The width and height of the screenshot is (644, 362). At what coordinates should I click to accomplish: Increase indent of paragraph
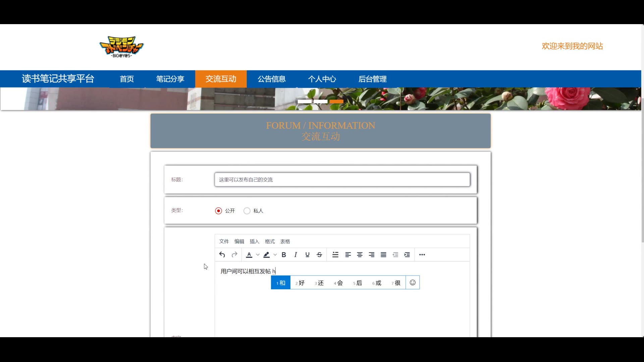point(407,255)
